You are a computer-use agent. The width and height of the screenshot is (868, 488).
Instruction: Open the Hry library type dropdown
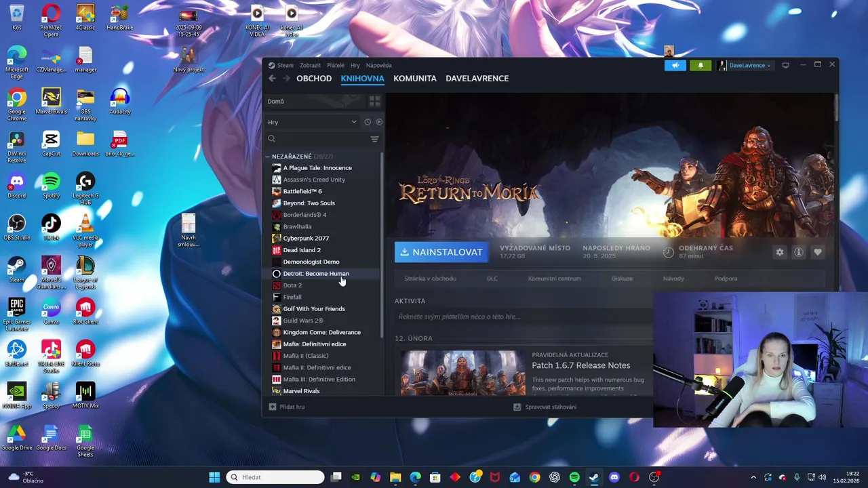312,122
